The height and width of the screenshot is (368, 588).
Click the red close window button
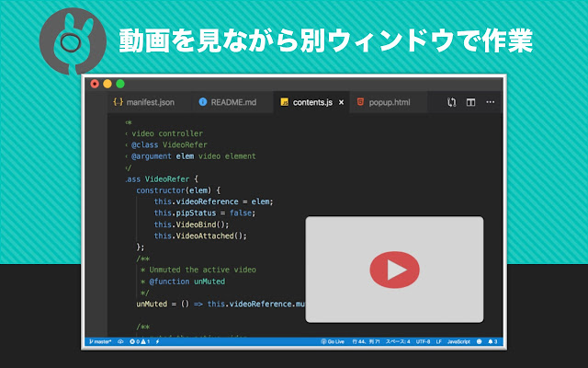(95, 84)
